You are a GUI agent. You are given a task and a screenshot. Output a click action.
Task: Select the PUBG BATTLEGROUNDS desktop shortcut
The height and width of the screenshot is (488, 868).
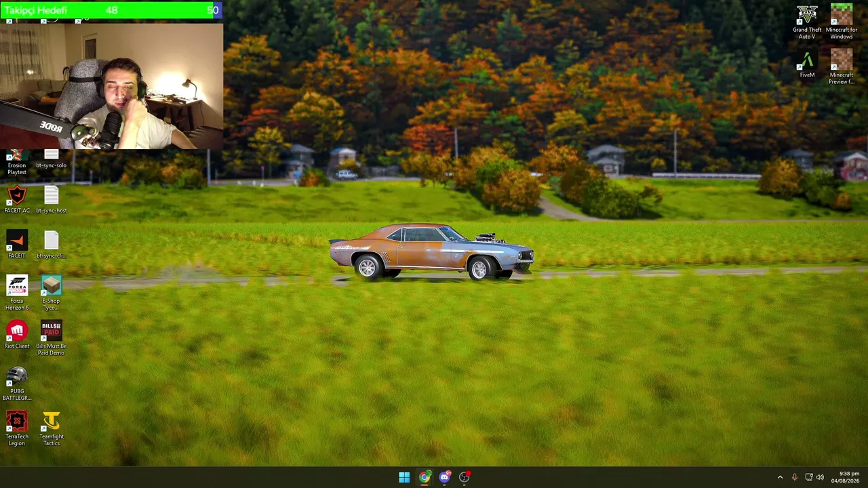pos(17,384)
